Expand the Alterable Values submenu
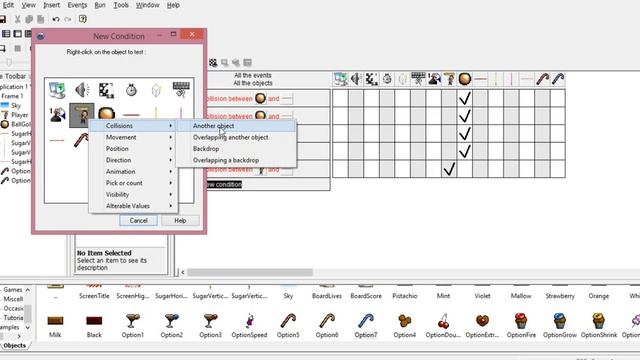640x360 pixels. tap(133, 206)
